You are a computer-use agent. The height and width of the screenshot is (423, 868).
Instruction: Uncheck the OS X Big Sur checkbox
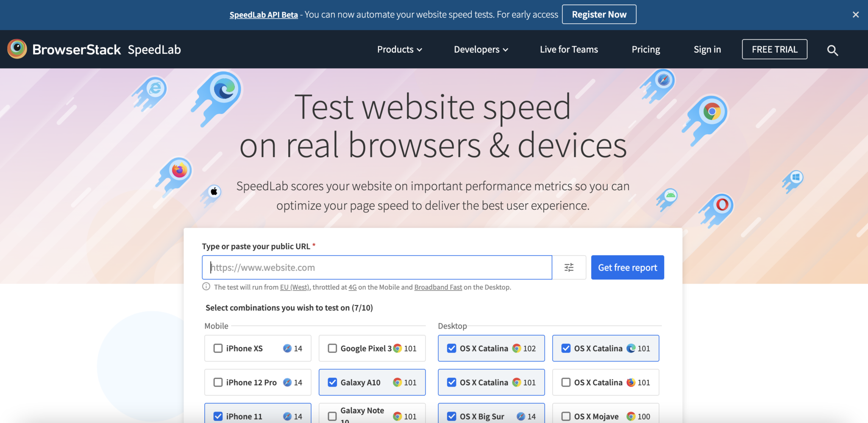451,416
